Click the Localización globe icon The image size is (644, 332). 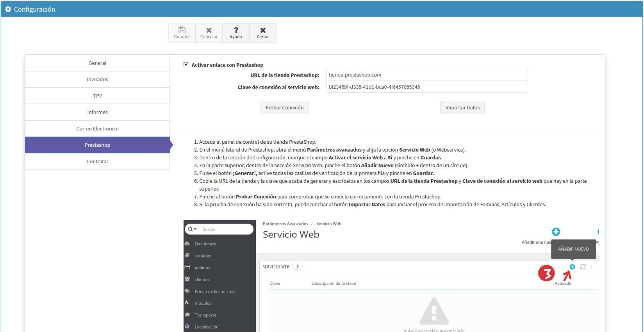(187, 327)
